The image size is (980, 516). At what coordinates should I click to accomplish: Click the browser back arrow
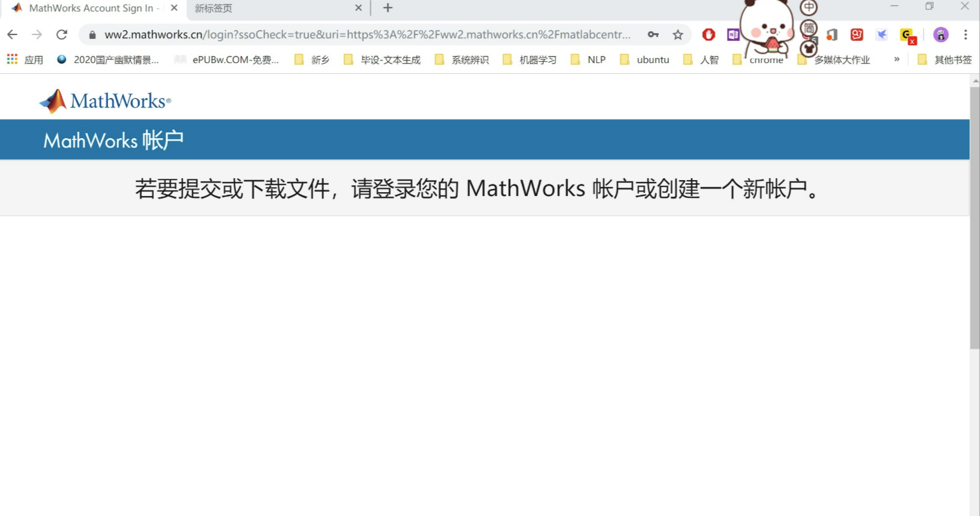[x=12, y=34]
